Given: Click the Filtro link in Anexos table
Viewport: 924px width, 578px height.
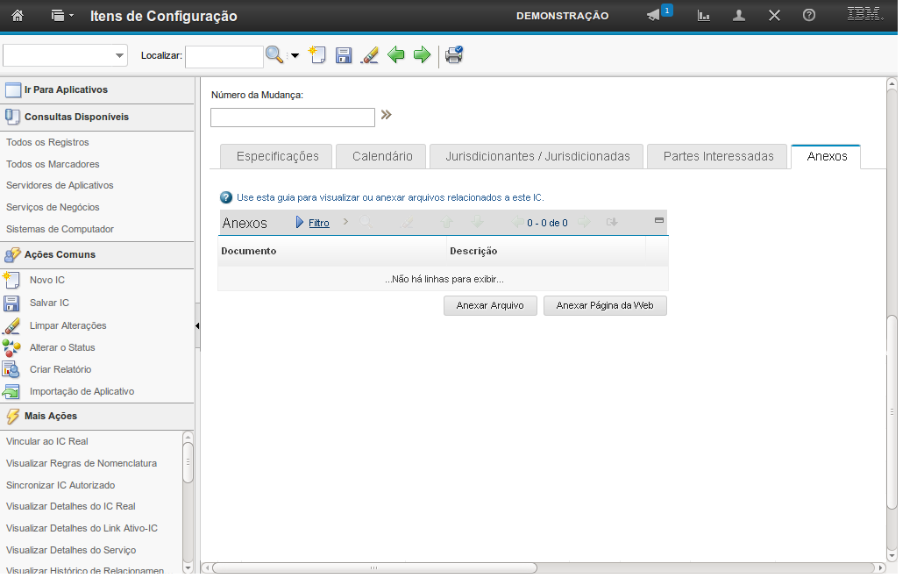Looking at the screenshot, I should tap(319, 223).
